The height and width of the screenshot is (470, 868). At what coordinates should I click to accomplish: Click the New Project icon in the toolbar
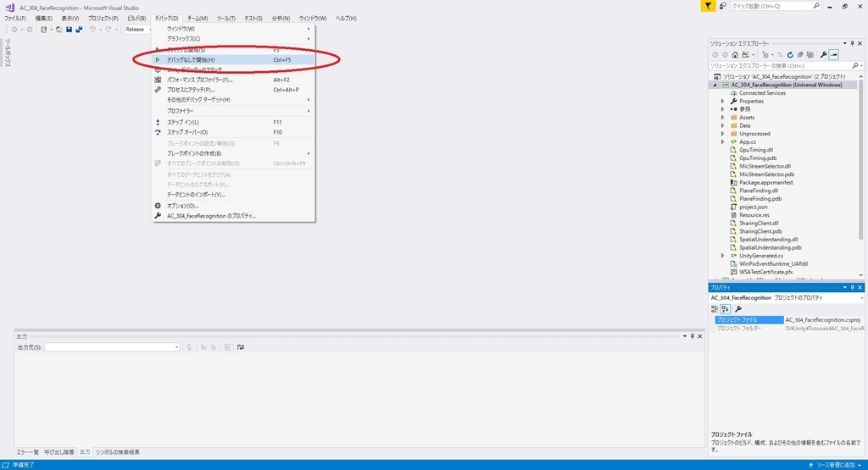pos(44,30)
